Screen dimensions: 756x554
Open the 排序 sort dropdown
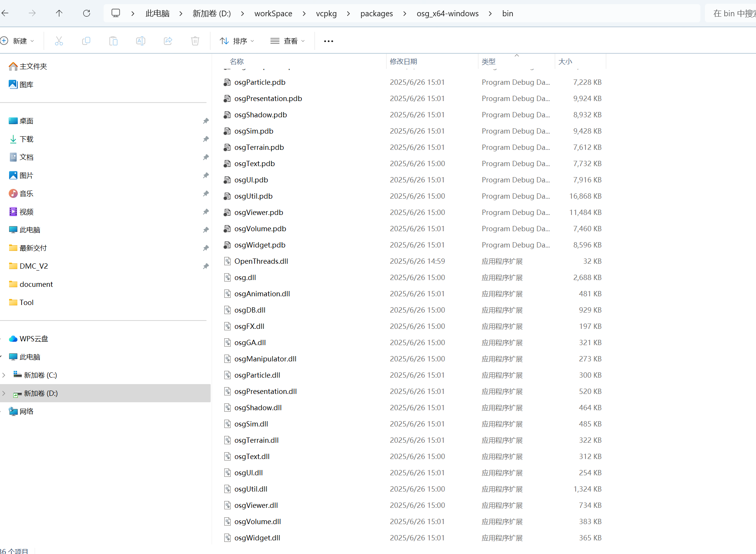tap(237, 41)
